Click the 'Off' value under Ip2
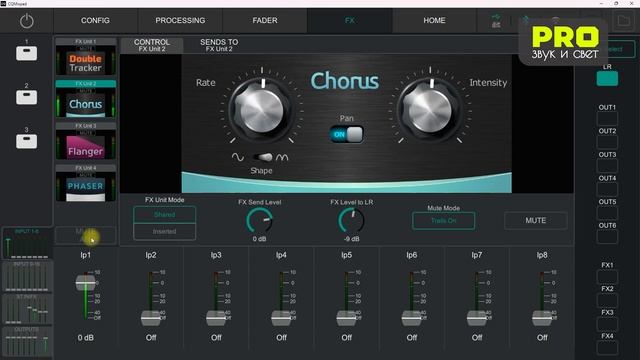Image resolution: width=640 pixels, height=360 pixels. (151, 338)
